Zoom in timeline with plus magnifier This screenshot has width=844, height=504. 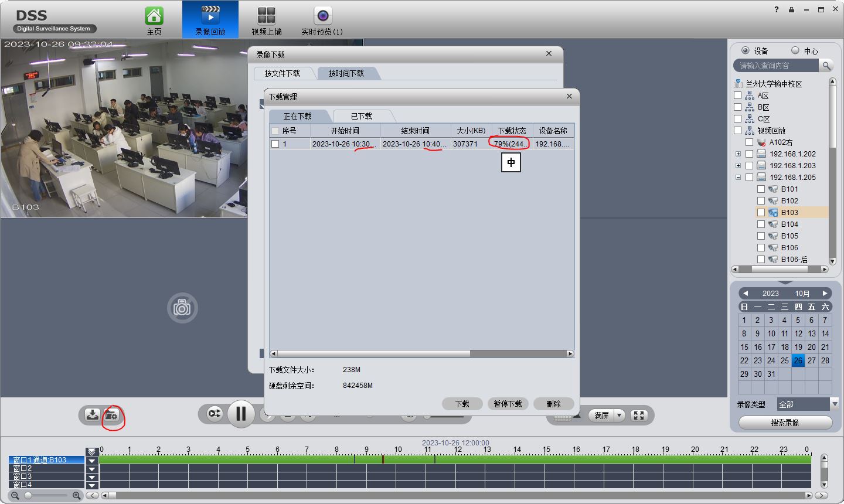(76, 496)
